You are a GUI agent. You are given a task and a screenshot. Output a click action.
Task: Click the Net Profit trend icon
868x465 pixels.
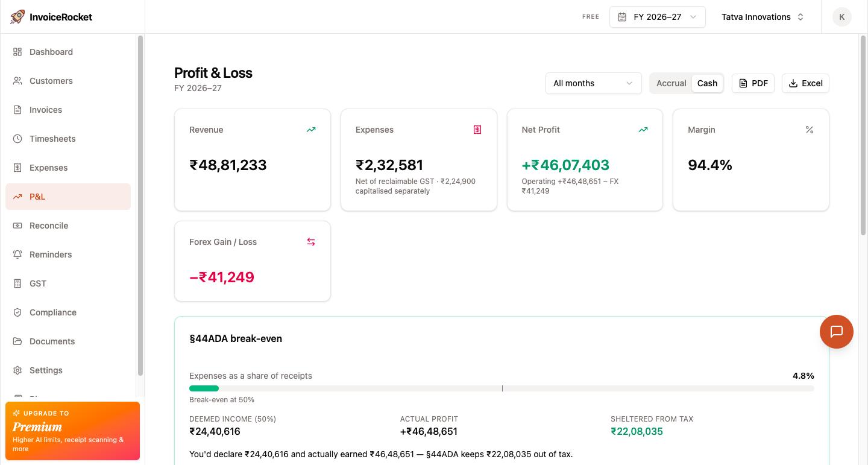coord(643,130)
